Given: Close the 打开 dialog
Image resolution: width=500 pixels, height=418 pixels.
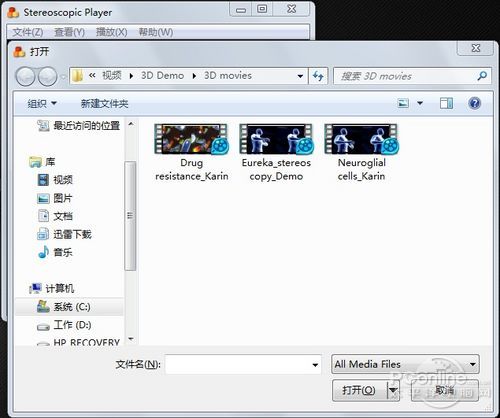Looking at the screenshot, I should [x=476, y=48].
